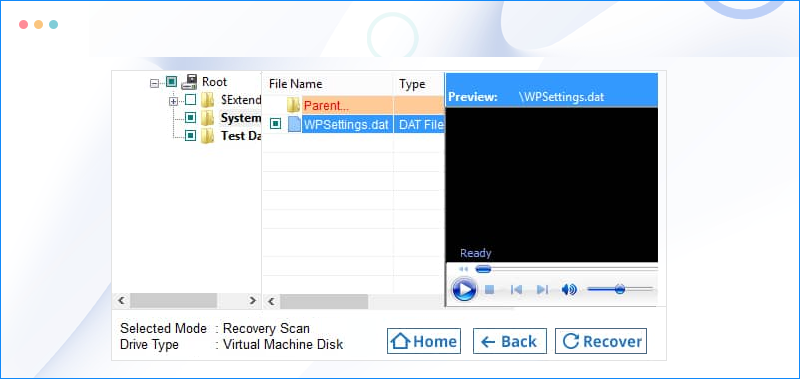
Task: Open the Parent... folder icon
Action: tap(293, 106)
